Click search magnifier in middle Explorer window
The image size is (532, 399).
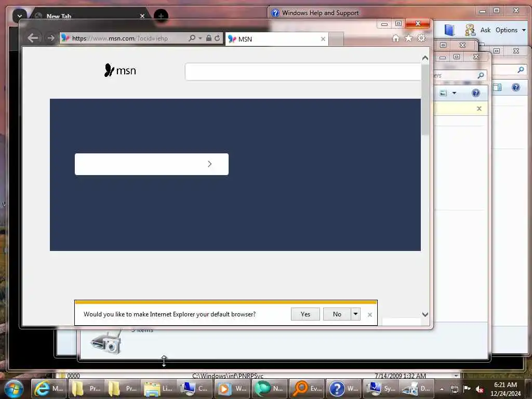(481, 75)
